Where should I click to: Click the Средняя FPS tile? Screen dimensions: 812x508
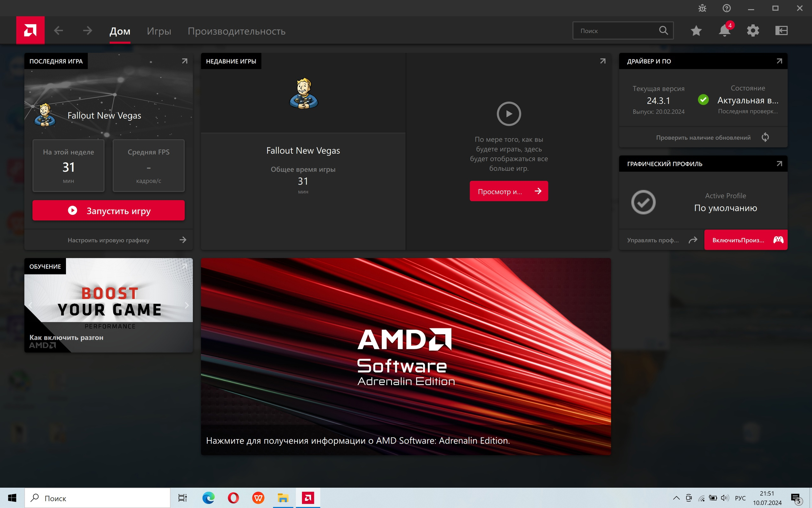(148, 166)
